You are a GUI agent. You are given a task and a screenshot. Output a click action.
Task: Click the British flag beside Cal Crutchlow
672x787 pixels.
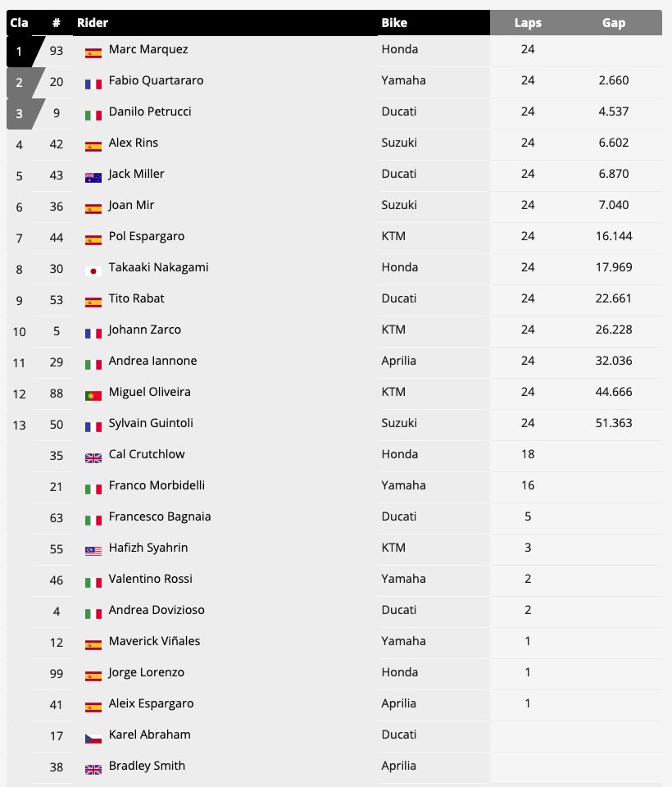pos(93,457)
